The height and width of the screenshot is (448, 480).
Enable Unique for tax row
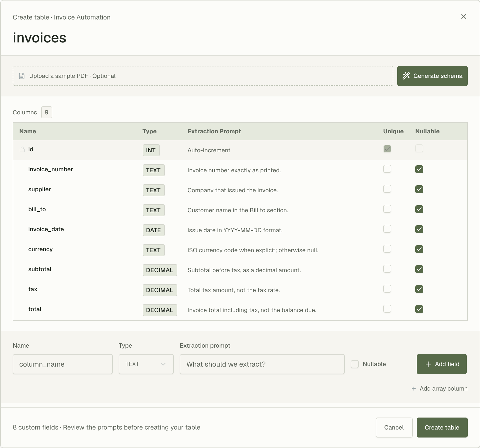387,289
